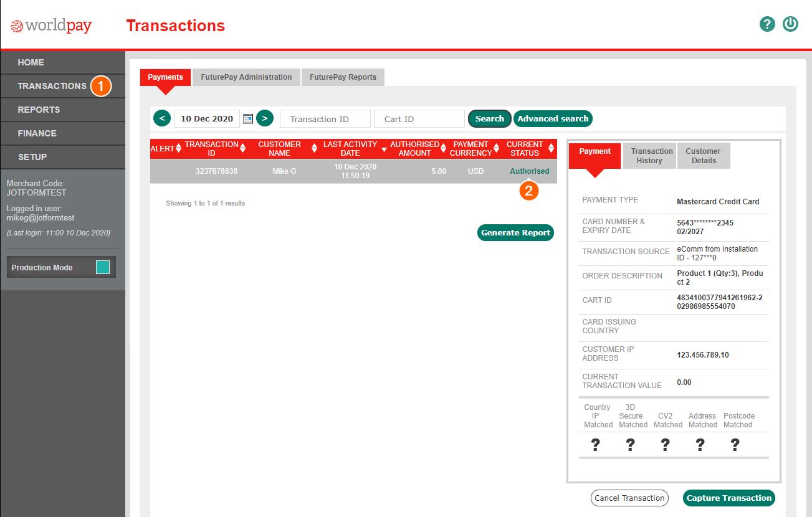Click the logout power icon
Screen dimensions: 812x517
point(791,24)
